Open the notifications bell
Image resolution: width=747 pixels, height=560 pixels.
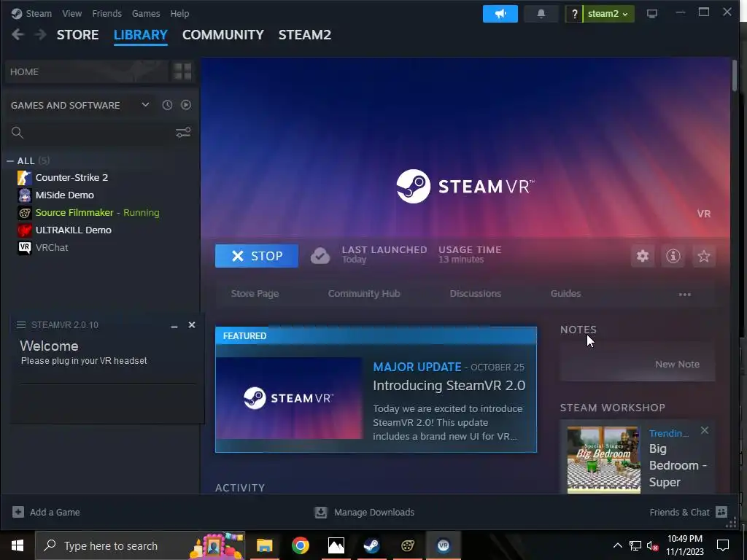pos(541,14)
